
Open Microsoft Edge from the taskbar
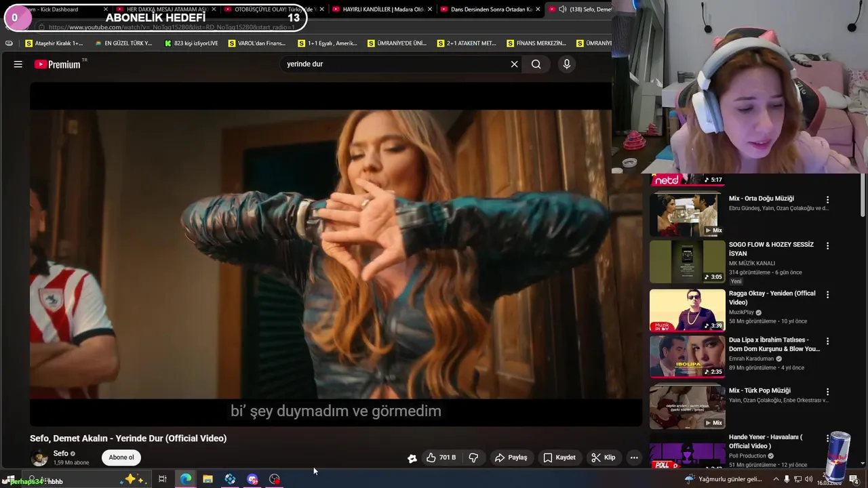tap(185, 479)
